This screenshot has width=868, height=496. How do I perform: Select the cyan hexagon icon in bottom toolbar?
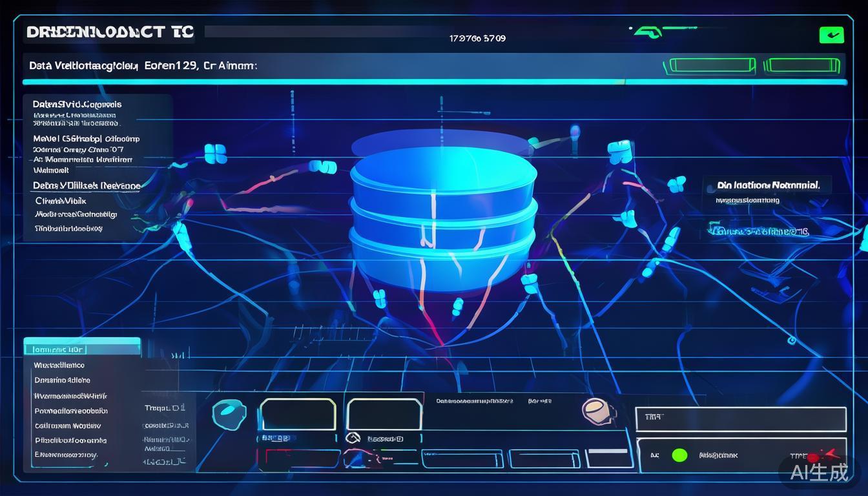click(x=229, y=412)
